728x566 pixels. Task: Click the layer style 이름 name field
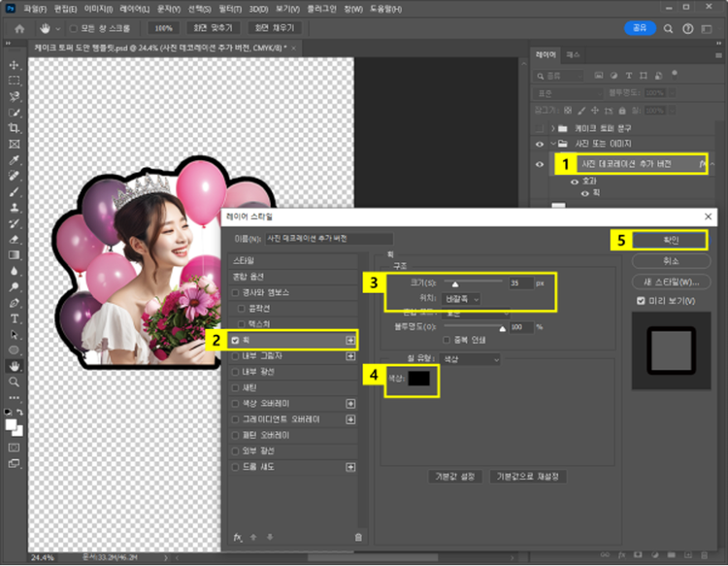pyautogui.click(x=329, y=239)
